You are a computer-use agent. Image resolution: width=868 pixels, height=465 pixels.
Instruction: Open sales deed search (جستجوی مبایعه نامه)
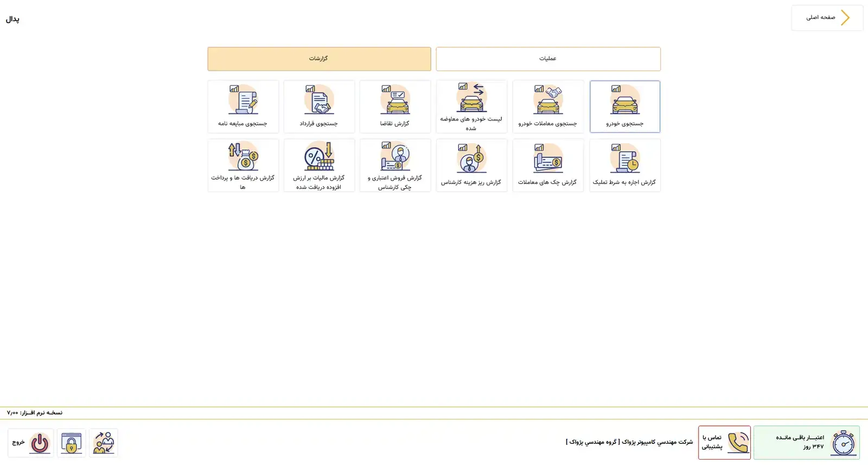243,106
